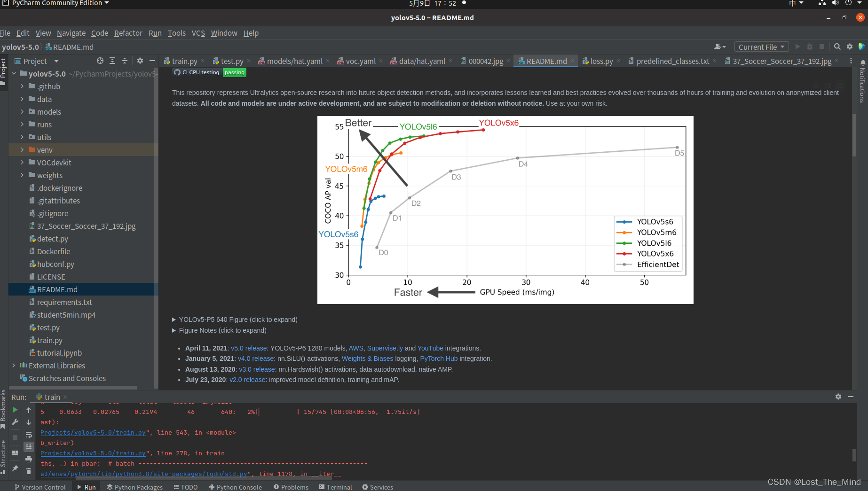
Task: Open v5.0 release link
Action: pos(249,348)
